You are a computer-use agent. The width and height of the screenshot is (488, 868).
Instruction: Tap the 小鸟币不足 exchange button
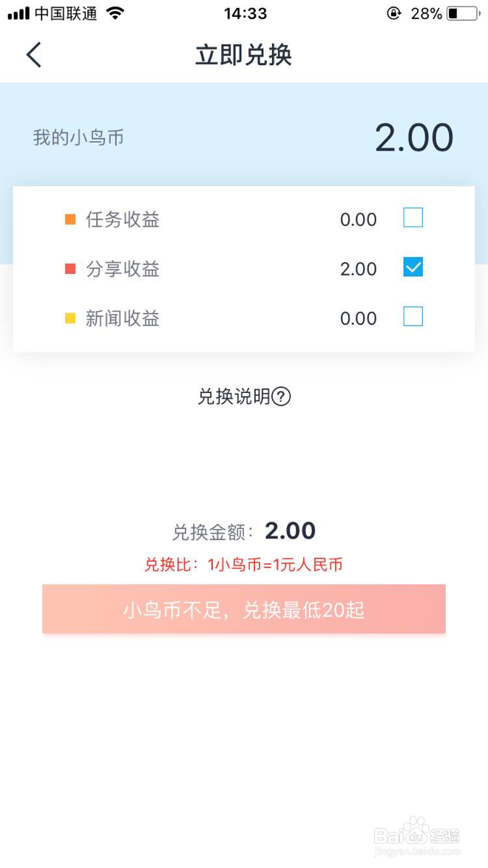[244, 609]
